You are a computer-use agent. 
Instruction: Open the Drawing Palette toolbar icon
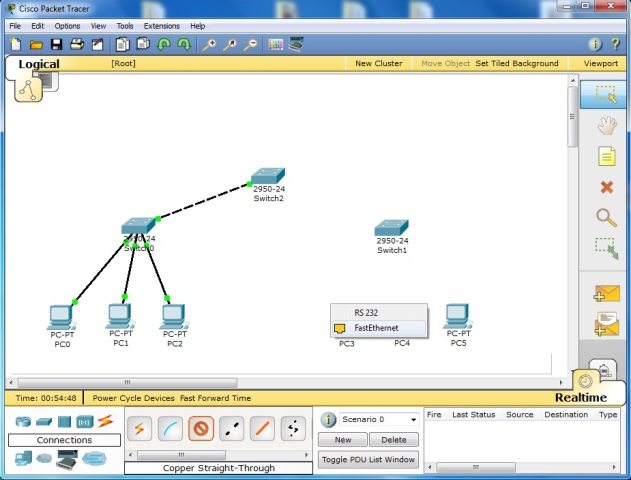click(274, 44)
